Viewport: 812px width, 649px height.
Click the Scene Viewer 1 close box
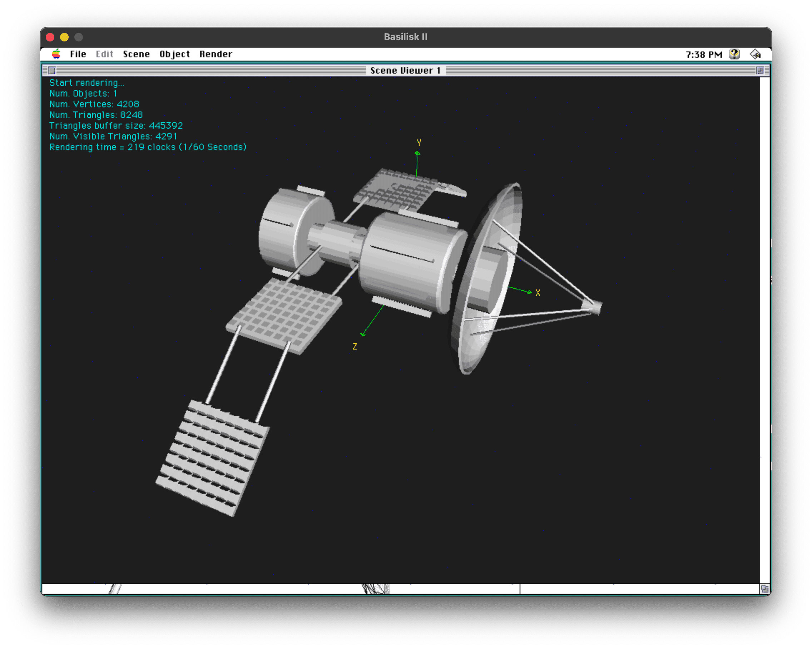point(51,70)
